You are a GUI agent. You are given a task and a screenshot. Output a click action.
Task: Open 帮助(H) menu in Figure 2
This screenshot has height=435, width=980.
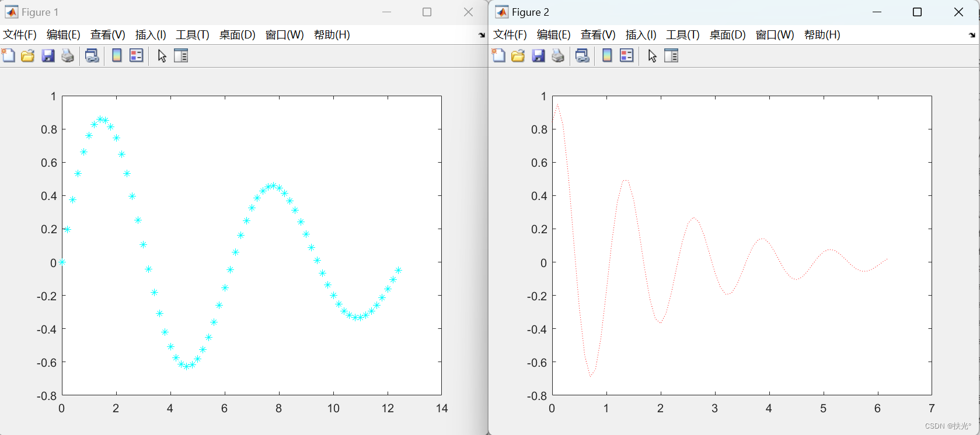[822, 34]
